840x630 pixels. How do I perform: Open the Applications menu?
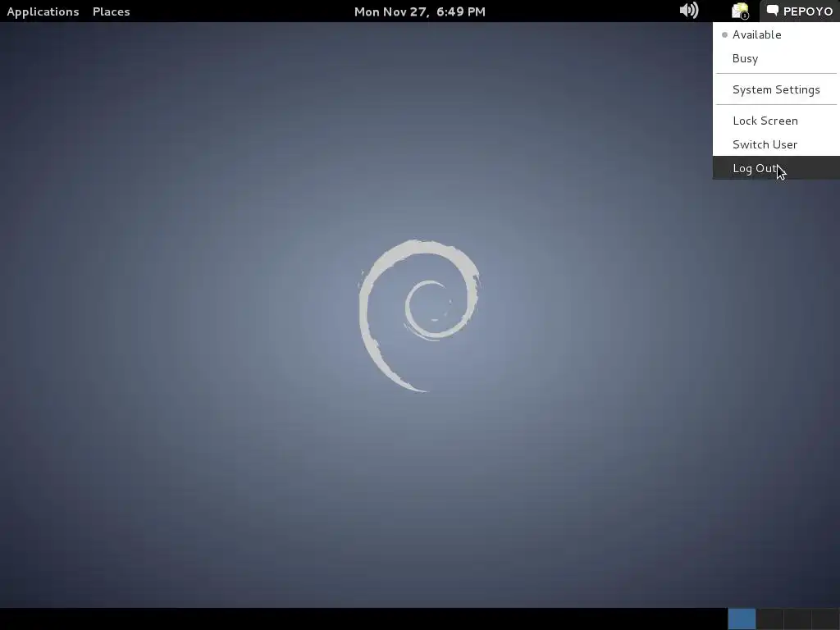click(x=43, y=11)
